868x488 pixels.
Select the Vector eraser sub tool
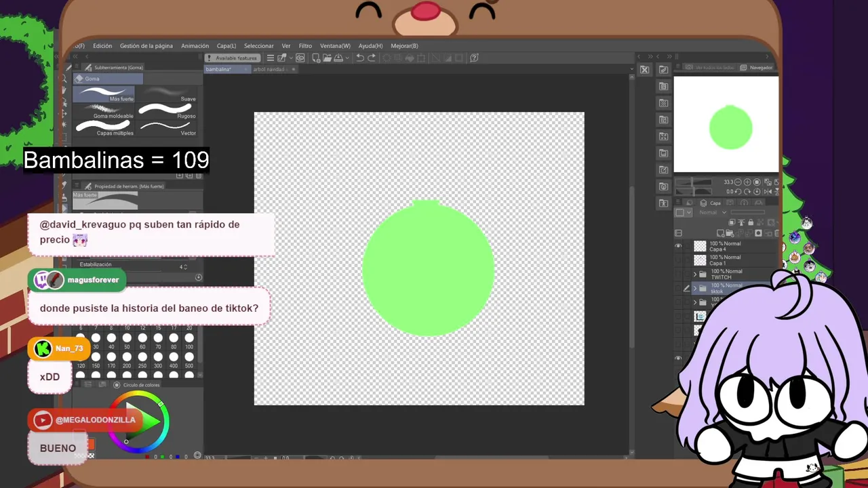tap(167, 128)
